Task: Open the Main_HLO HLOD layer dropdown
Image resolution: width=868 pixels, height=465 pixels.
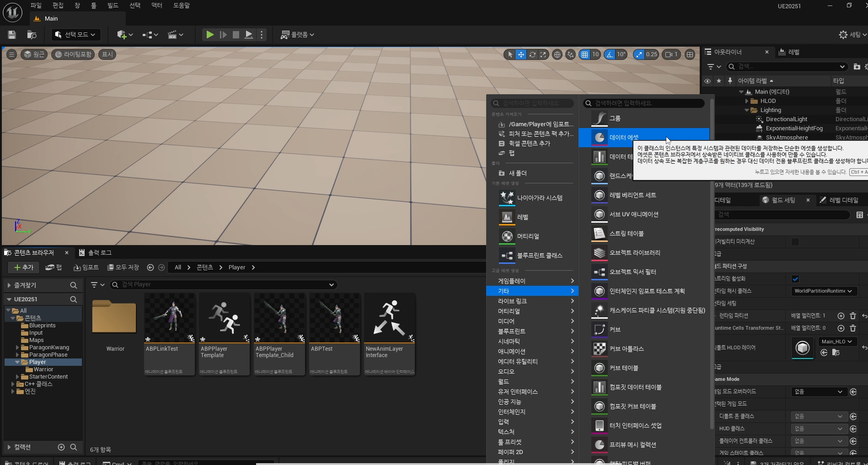Action: 836,342
